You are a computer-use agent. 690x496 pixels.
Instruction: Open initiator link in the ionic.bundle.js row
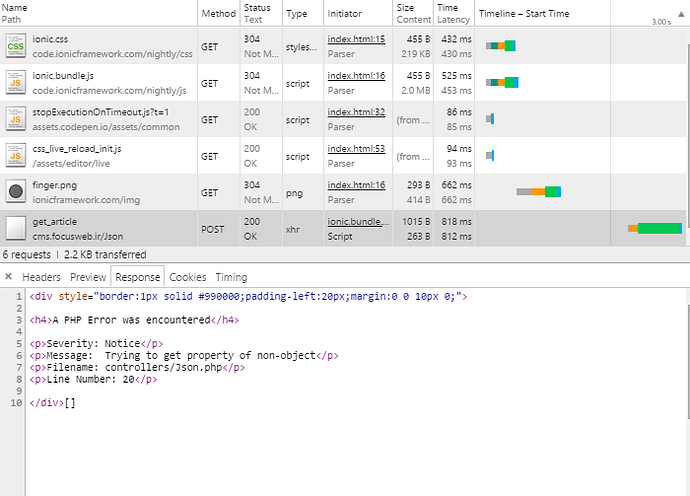point(356,76)
